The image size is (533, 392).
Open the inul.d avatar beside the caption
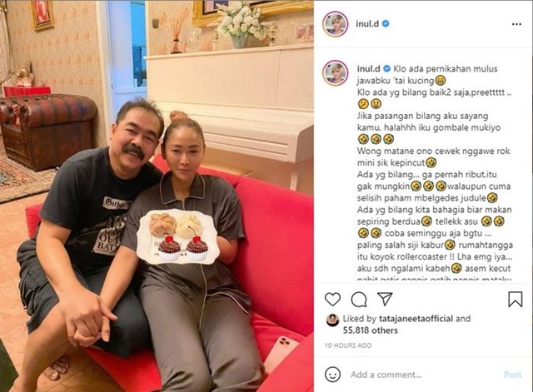(336, 73)
